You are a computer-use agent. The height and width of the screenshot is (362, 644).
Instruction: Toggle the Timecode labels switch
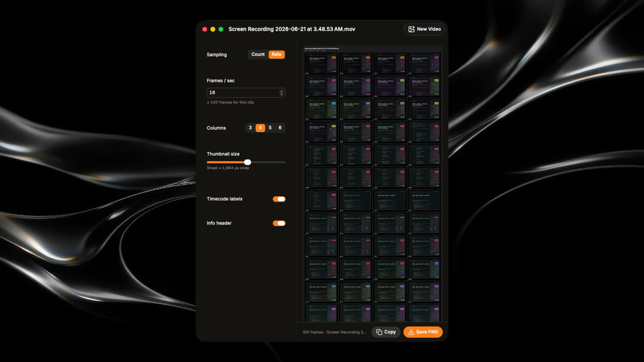(279, 199)
